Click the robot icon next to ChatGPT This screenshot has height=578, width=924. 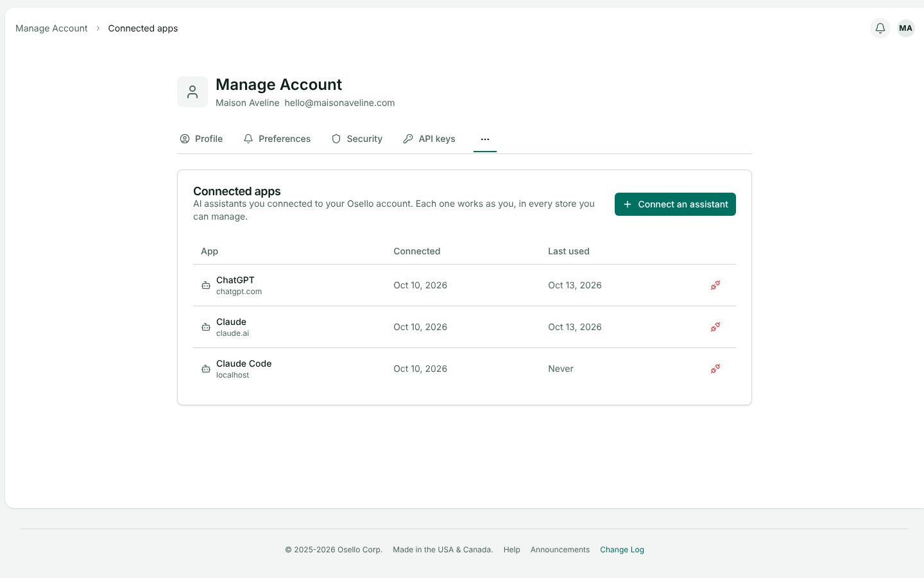point(206,285)
